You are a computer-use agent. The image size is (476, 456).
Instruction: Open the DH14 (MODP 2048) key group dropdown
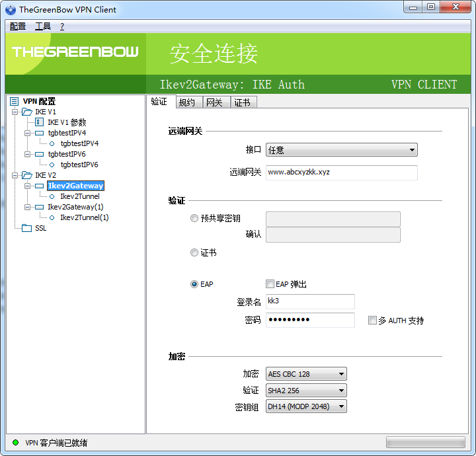(x=306, y=406)
